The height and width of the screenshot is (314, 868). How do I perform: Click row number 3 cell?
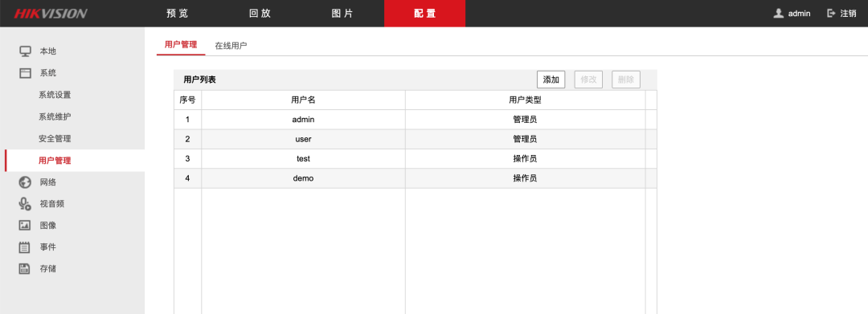(187, 159)
